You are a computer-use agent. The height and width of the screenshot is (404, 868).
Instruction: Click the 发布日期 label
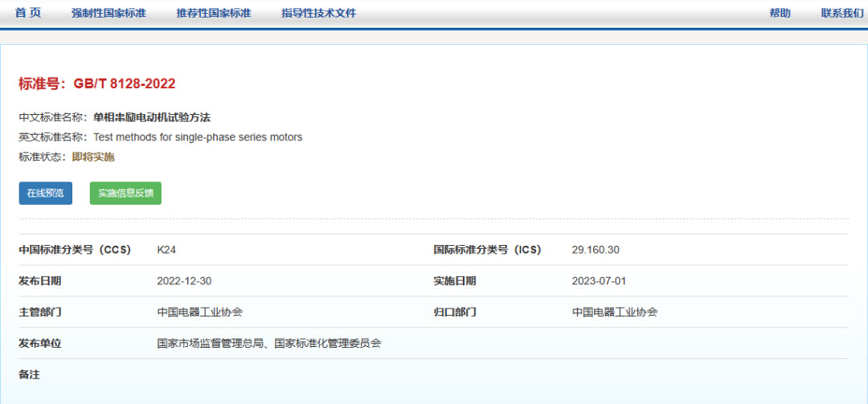[40, 281]
